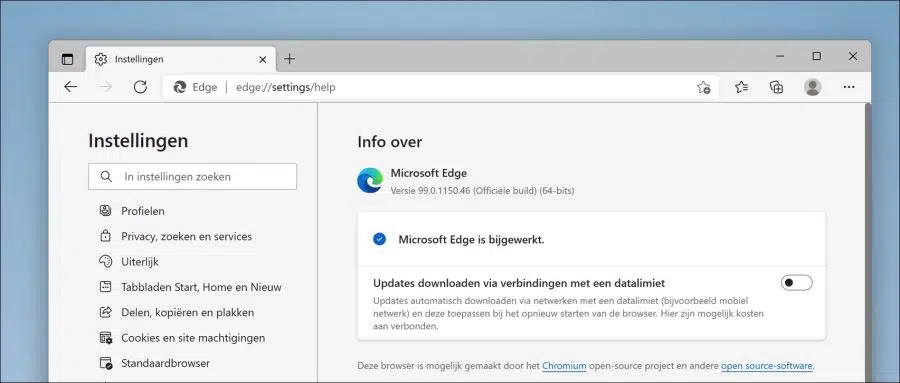Open the Chromium link

tap(564, 366)
